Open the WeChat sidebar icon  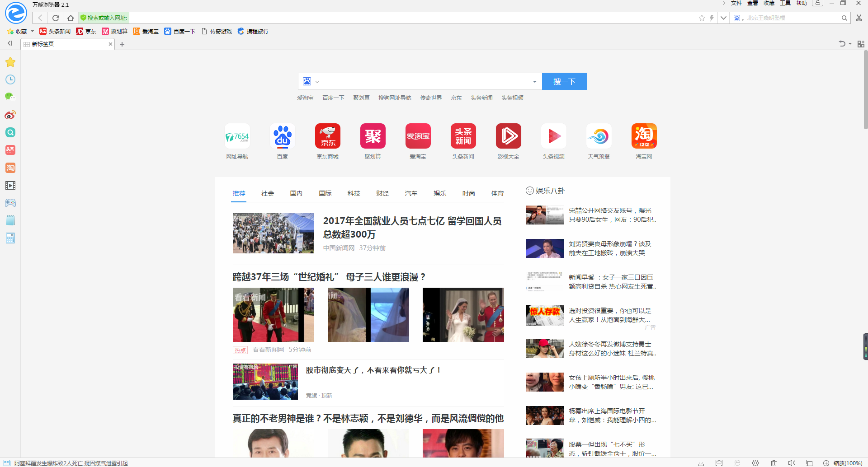10,97
